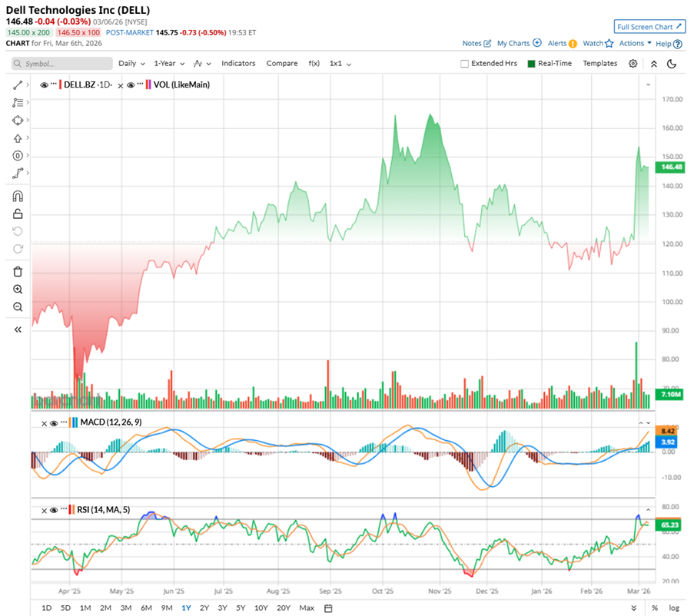Toggle the lock drawings padlock
This screenshot has height=616, width=694.
pyautogui.click(x=18, y=214)
